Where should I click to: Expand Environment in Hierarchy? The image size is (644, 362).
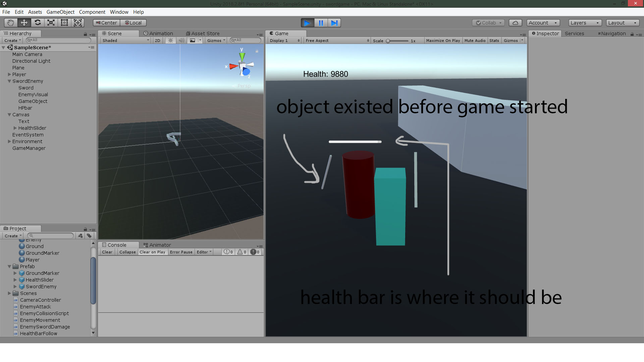[x=9, y=141]
